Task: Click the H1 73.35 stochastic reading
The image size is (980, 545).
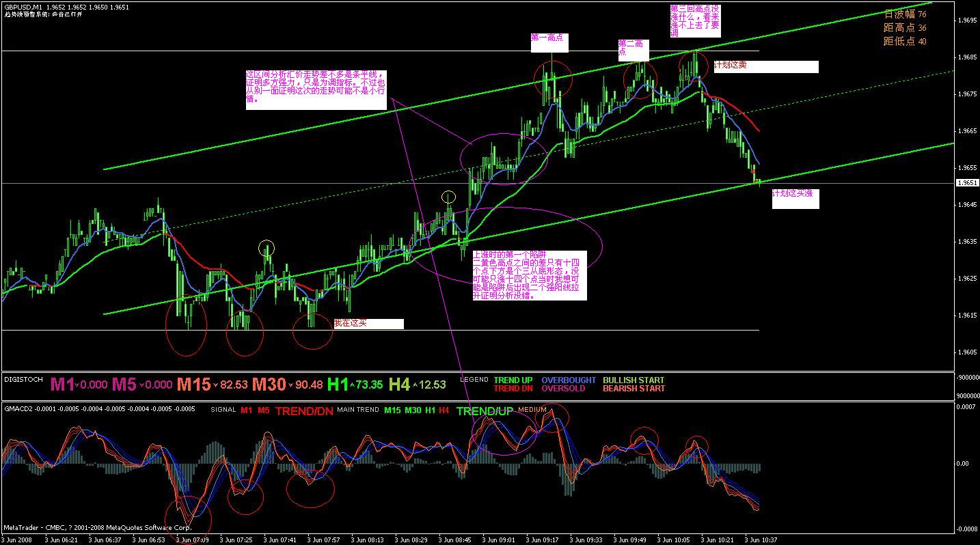Action: [355, 385]
